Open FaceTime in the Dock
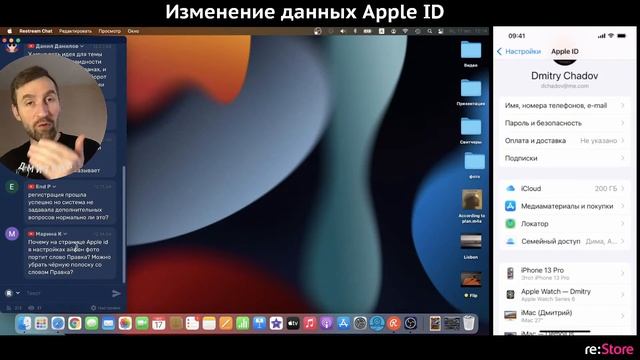This screenshot has width=640, height=360. tap(142, 324)
